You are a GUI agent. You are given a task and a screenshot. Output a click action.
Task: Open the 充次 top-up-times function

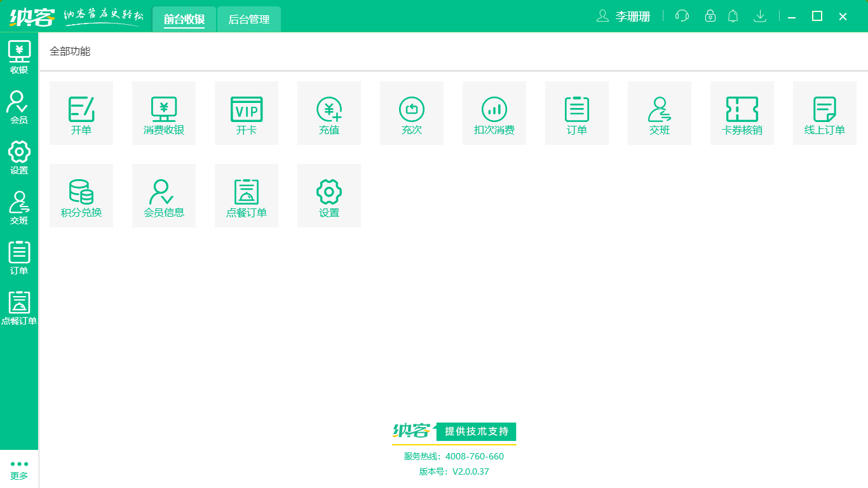tap(412, 112)
